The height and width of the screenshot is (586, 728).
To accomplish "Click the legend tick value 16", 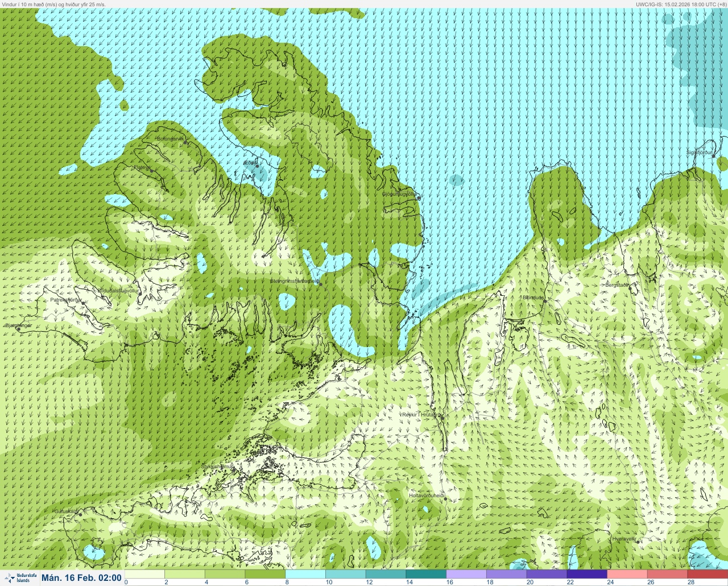I will pos(449,582).
